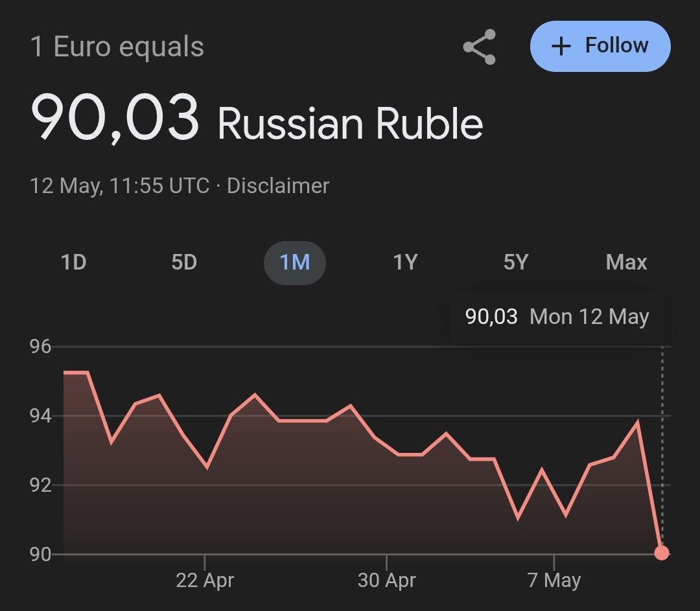Image resolution: width=700 pixels, height=611 pixels.
Task: Click the 30 Apr axis label
Action: 386,580
